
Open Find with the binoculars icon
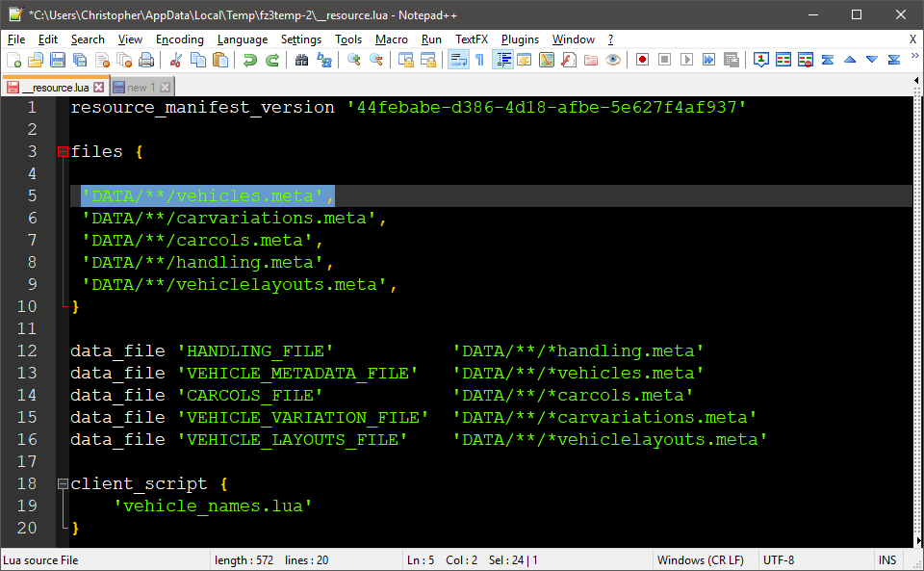(301, 60)
